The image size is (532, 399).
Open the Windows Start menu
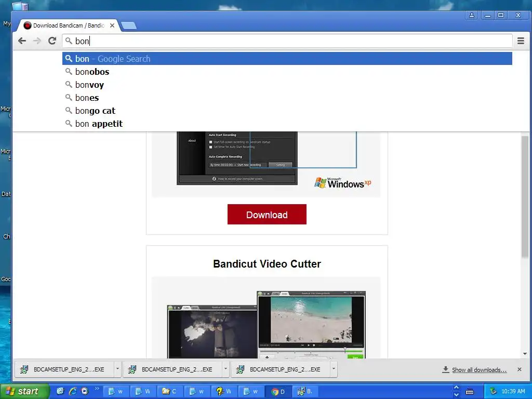click(x=24, y=391)
